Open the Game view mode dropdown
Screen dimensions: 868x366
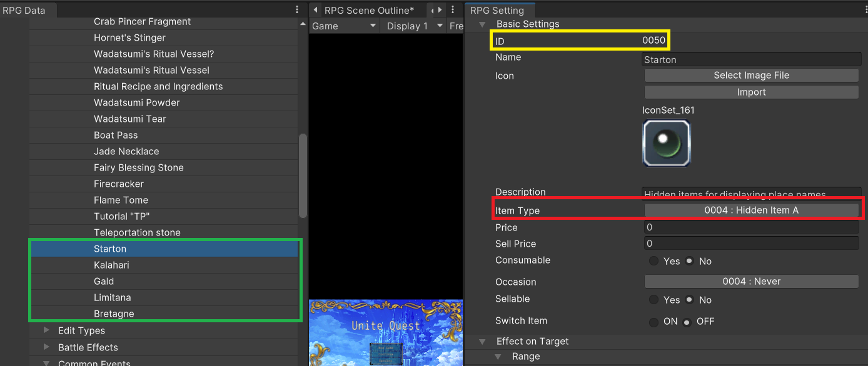click(345, 26)
